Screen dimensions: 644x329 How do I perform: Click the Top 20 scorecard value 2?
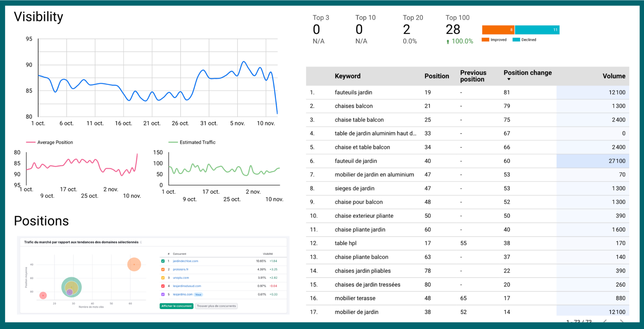click(x=407, y=30)
